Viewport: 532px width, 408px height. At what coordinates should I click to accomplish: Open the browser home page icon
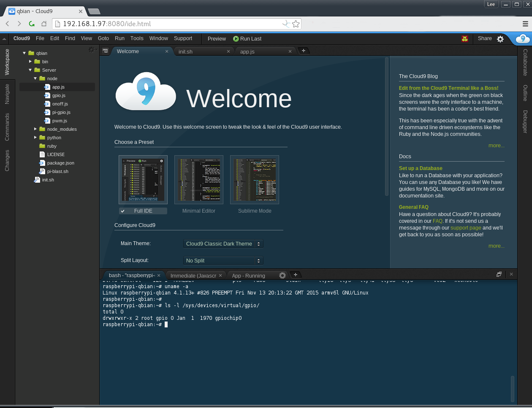(x=43, y=24)
